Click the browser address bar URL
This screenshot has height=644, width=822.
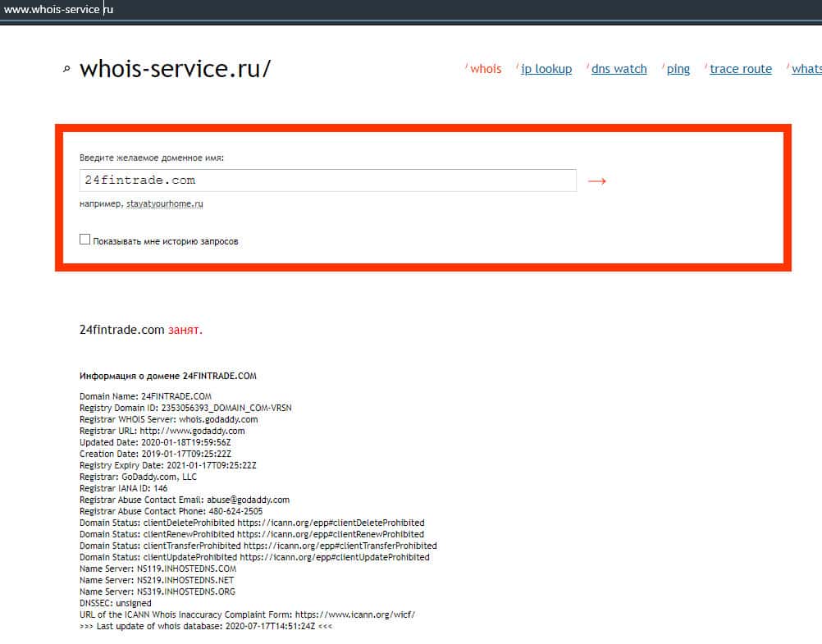pos(57,10)
